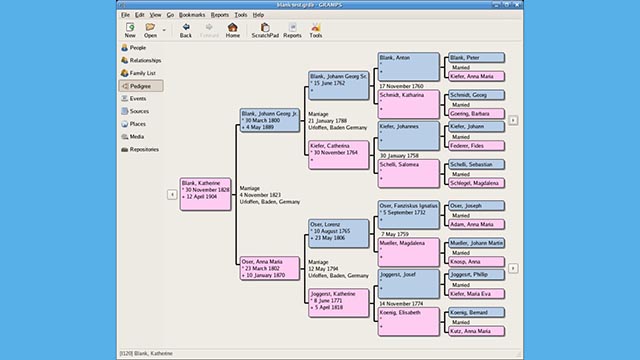Screen dimensions: 640x360
Task: Click the left arrow beside Blank, Katherine
Action: (172, 195)
